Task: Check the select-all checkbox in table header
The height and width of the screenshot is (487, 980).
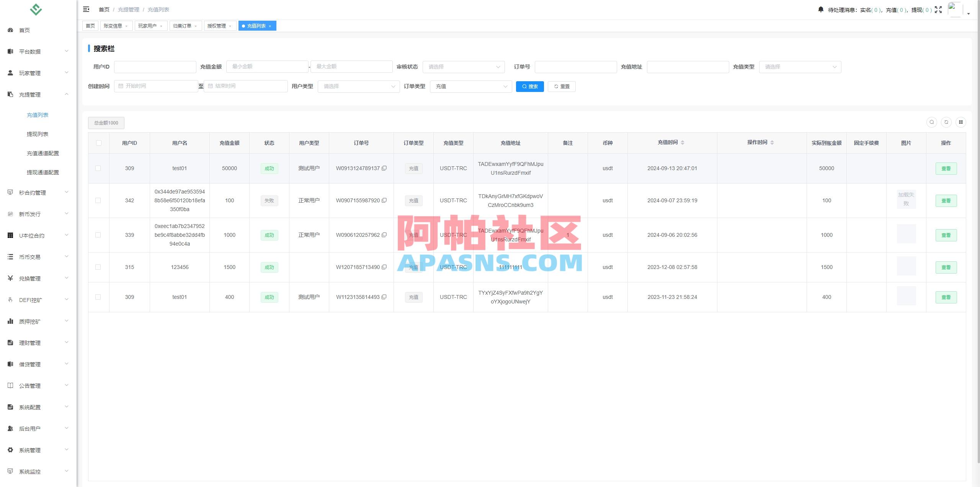Action: pos(99,143)
